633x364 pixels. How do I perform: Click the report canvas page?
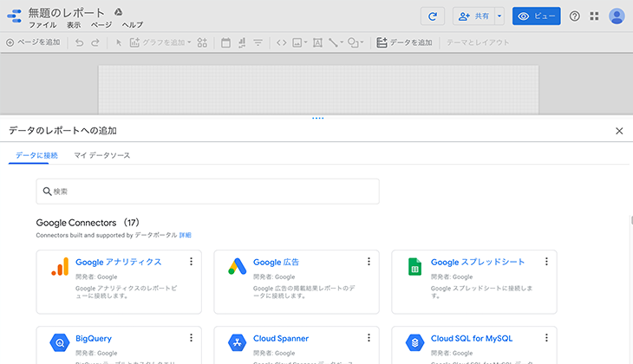coord(318,89)
